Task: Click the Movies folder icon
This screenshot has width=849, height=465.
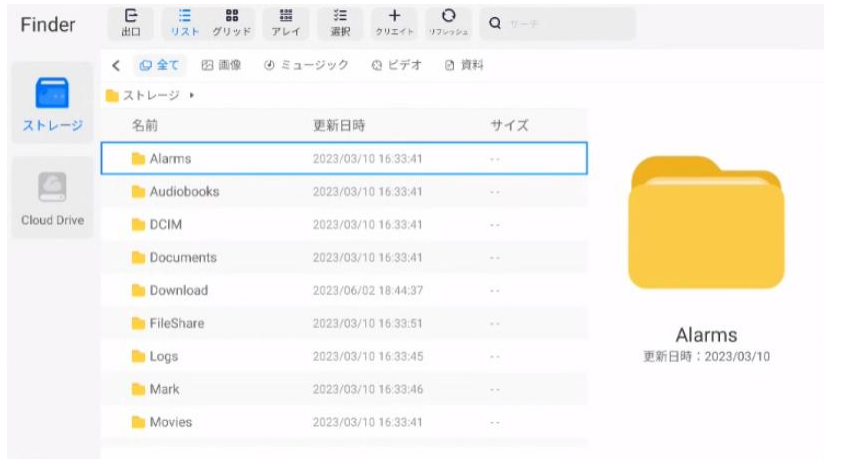Action: (139, 422)
